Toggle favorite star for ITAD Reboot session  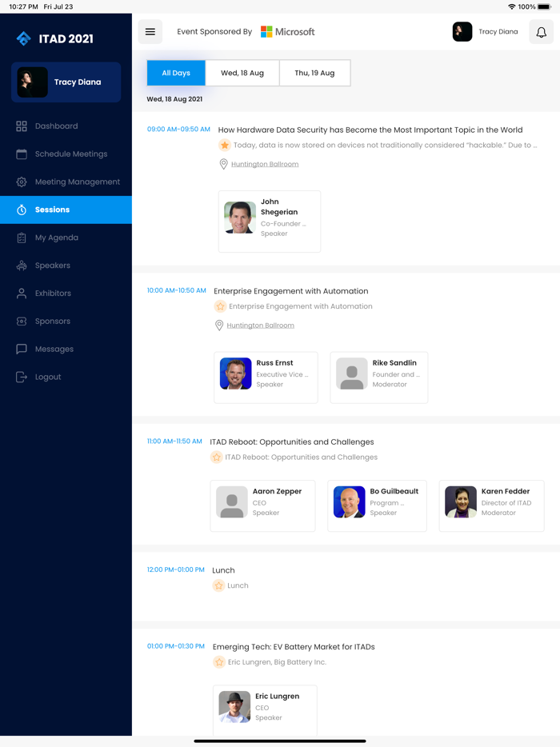tap(216, 457)
